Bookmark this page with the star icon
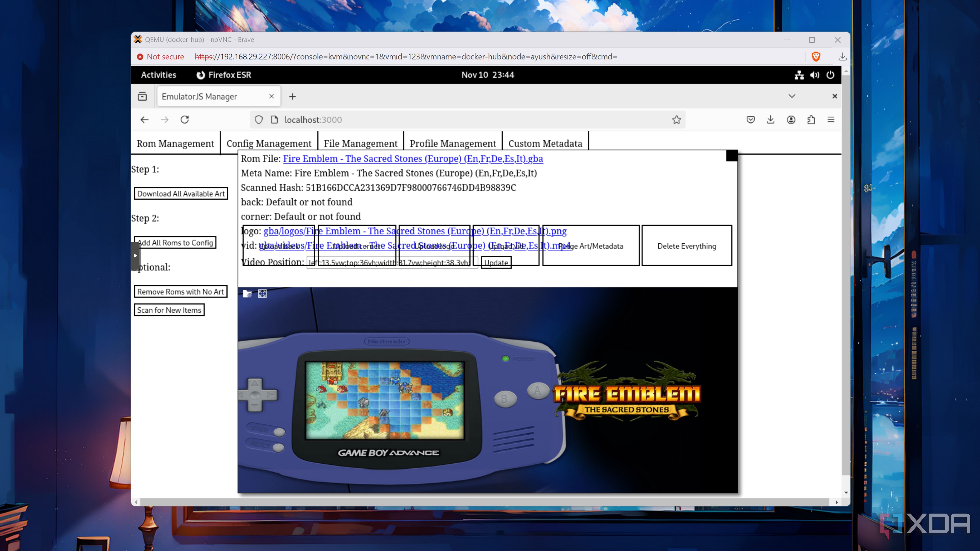The image size is (980, 551). [676, 120]
